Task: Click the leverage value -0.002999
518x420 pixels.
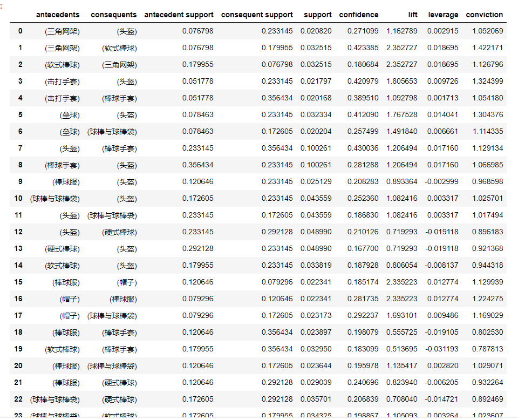Action: click(442, 182)
